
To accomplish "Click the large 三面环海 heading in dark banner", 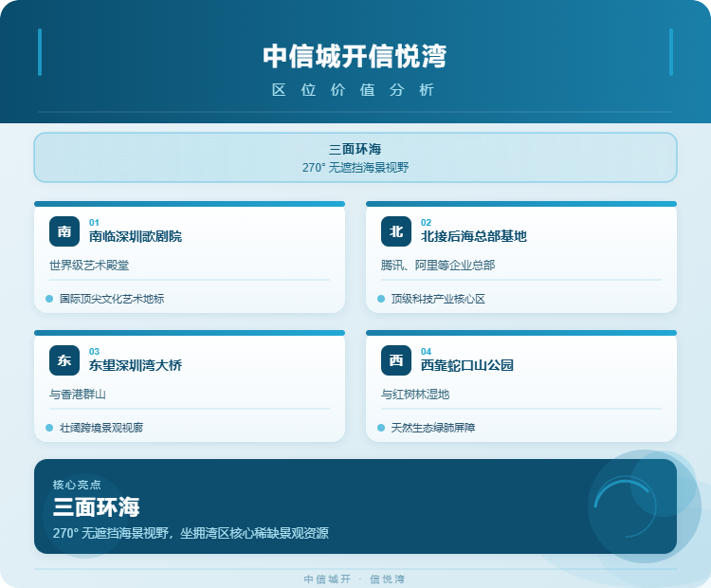I will [96, 506].
